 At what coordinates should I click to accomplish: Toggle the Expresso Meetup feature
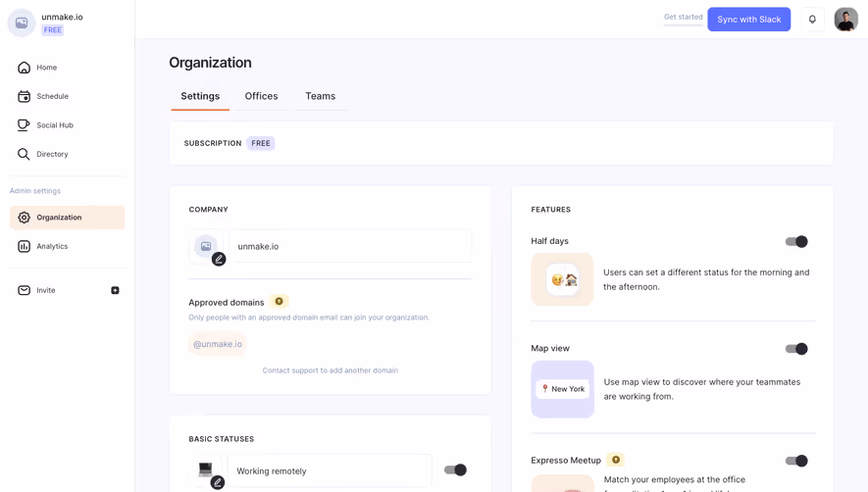tap(796, 461)
